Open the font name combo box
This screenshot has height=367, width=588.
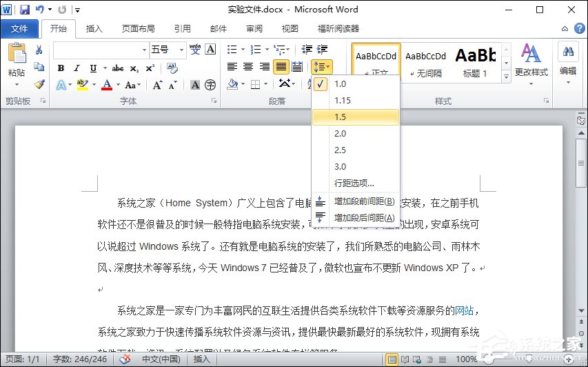144,50
